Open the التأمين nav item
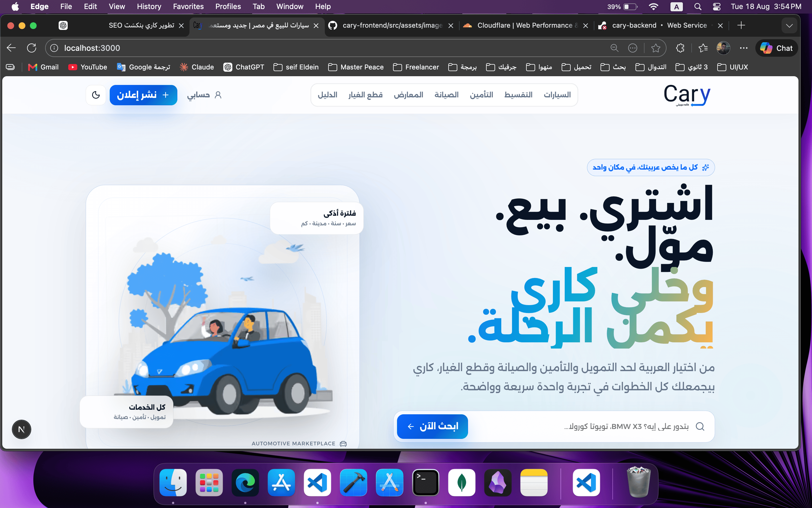812x508 pixels. pos(481,95)
